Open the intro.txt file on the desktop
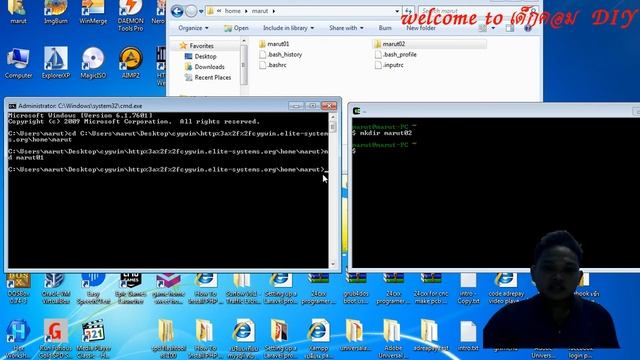 [468, 336]
